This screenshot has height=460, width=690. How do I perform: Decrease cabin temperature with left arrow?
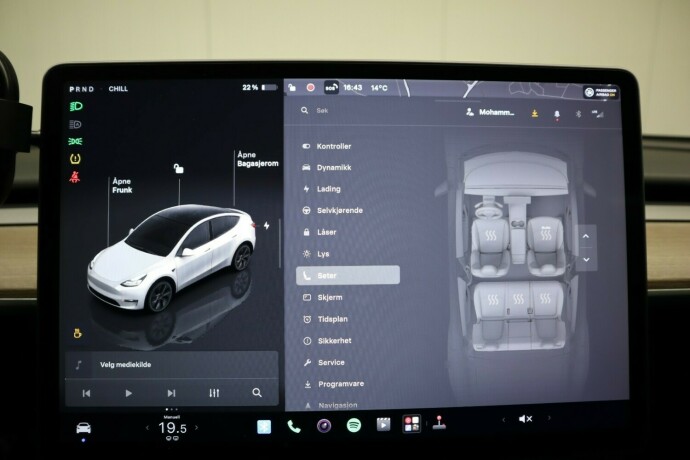[x=147, y=427]
